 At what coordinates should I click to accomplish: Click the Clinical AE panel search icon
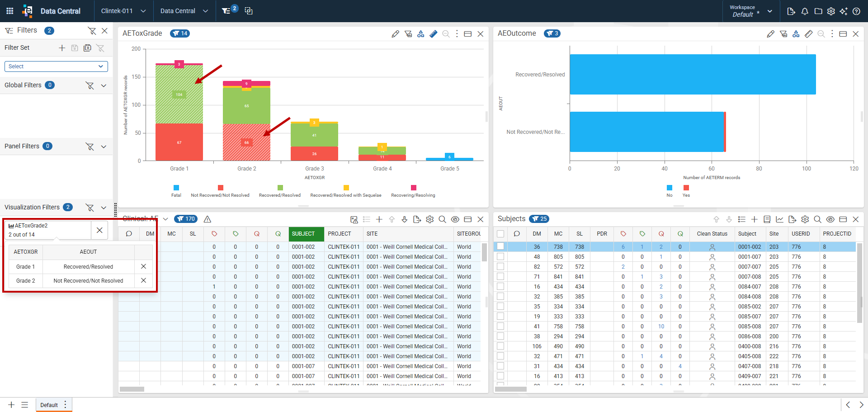pyautogui.click(x=443, y=219)
